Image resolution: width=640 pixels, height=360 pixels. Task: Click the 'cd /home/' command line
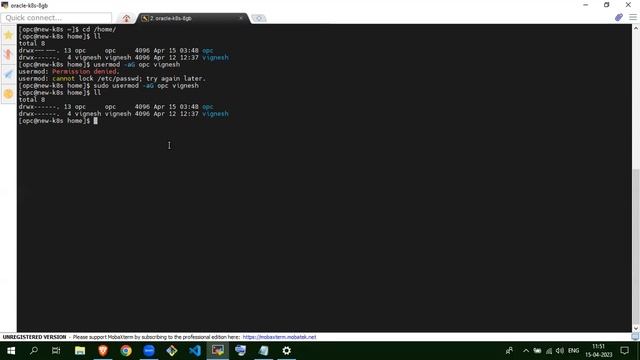(x=67, y=29)
